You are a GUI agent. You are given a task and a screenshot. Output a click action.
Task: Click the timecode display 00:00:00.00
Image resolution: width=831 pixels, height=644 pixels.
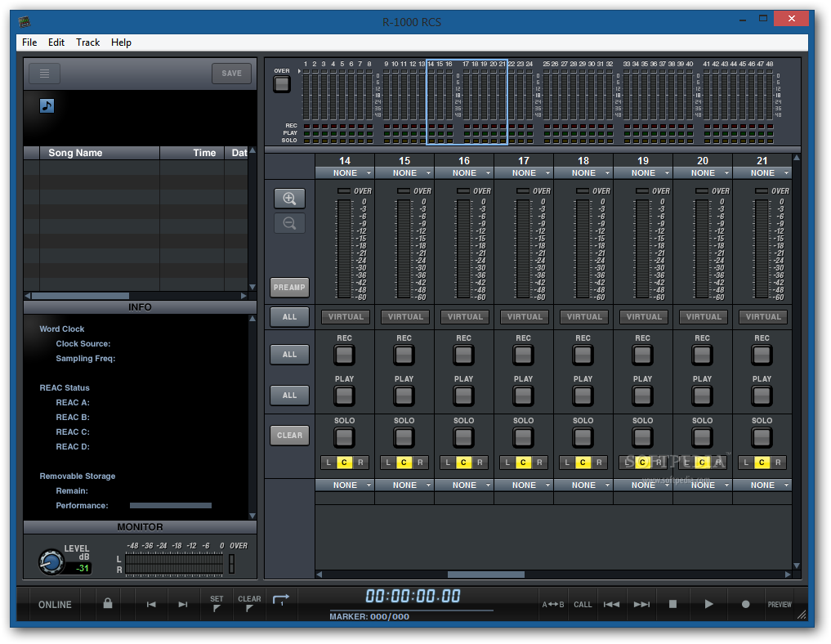tap(413, 597)
